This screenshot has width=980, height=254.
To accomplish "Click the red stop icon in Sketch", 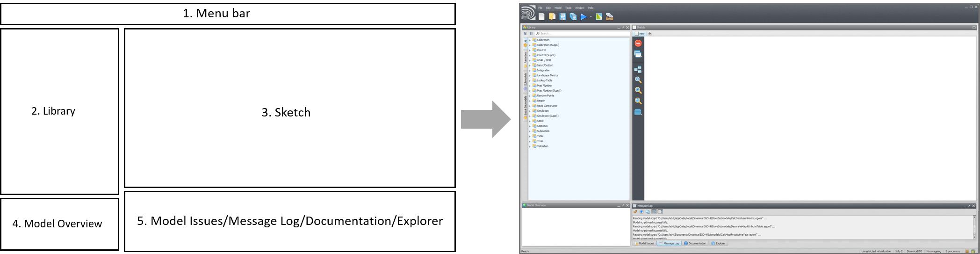I will click(x=638, y=43).
